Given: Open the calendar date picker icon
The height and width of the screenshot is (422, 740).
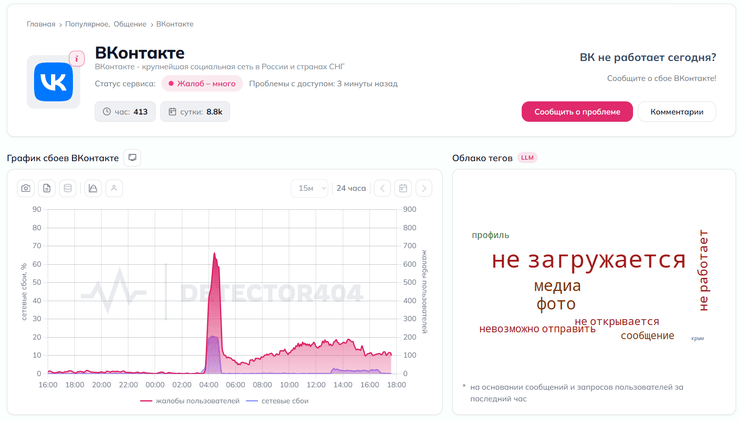Looking at the screenshot, I should [x=403, y=188].
